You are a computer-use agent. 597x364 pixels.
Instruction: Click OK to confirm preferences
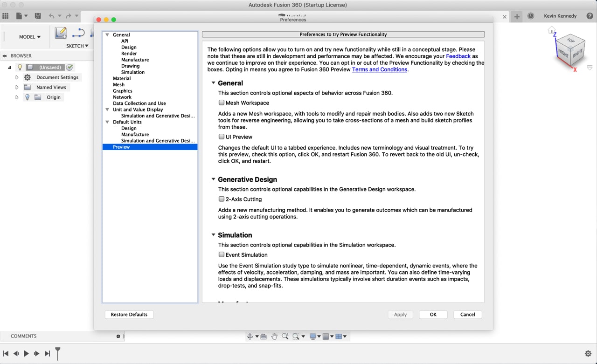coord(433,315)
